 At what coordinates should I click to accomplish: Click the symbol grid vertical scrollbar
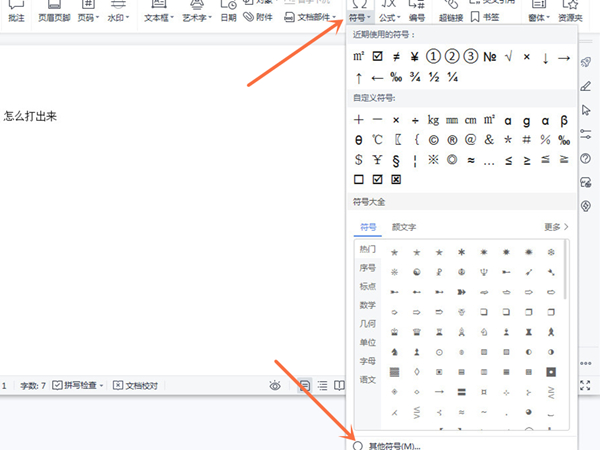pyautogui.click(x=567, y=272)
